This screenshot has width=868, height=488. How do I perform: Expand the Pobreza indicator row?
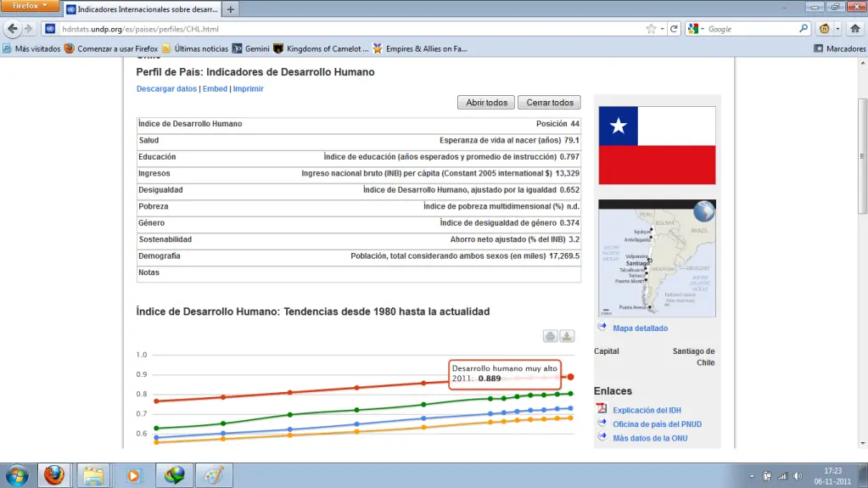coord(359,206)
